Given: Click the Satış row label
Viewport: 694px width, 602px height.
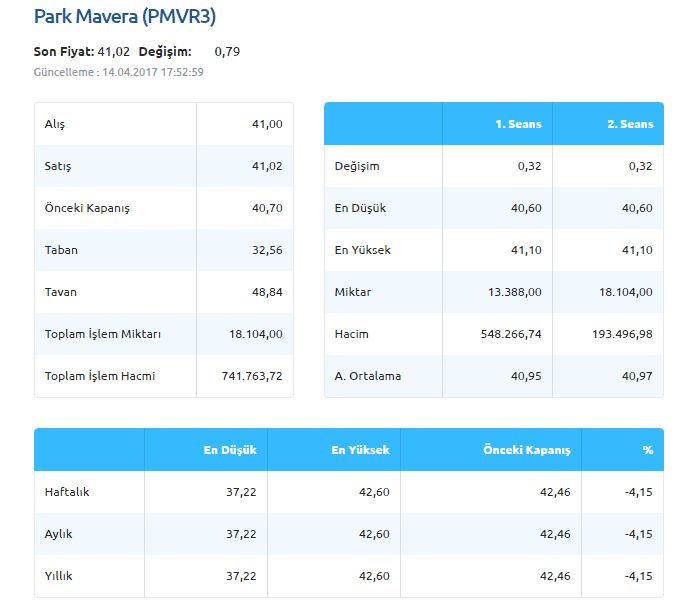Looking at the screenshot, I should click(58, 166).
